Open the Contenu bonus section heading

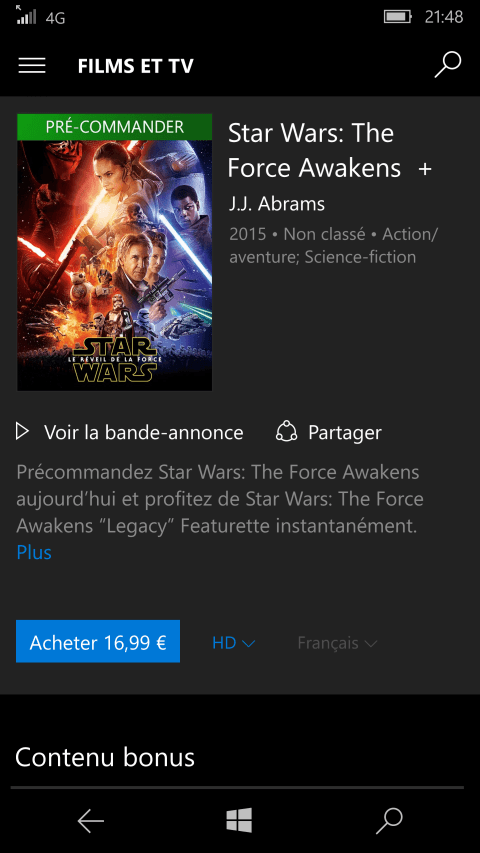(x=104, y=757)
